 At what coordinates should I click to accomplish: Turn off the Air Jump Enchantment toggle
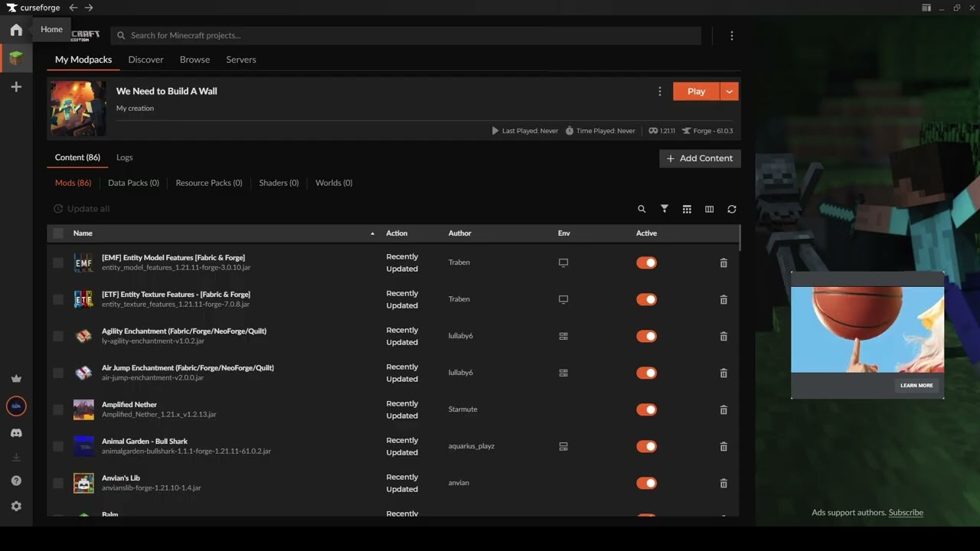(x=647, y=373)
